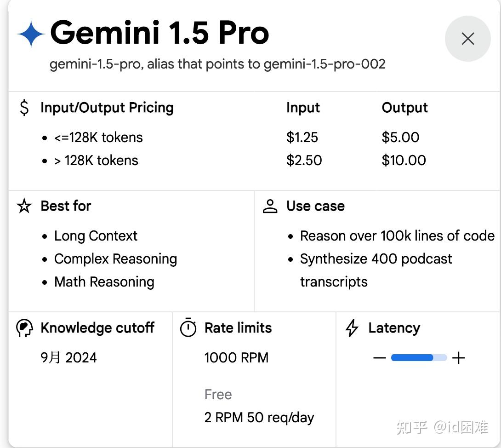Click the star icon beside Best for
Image resolution: width=501 pixels, height=448 pixels.
click(x=24, y=206)
